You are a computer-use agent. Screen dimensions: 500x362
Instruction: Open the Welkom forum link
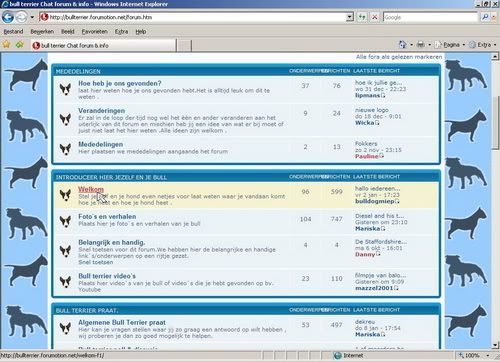(x=91, y=189)
